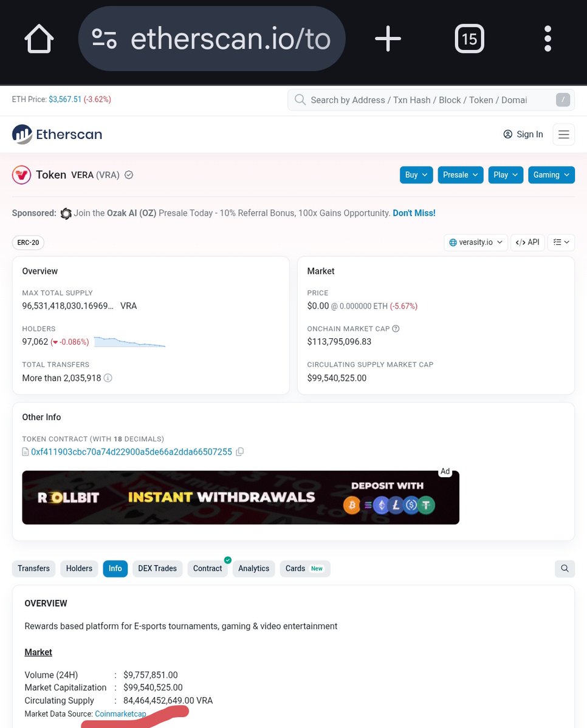Click the info icon beside Total Transfers
The image size is (587, 728).
pyautogui.click(x=108, y=378)
